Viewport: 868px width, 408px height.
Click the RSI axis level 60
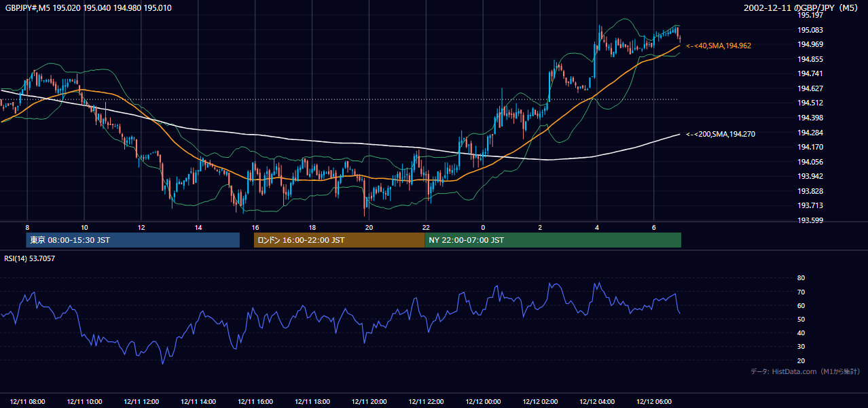click(x=801, y=305)
